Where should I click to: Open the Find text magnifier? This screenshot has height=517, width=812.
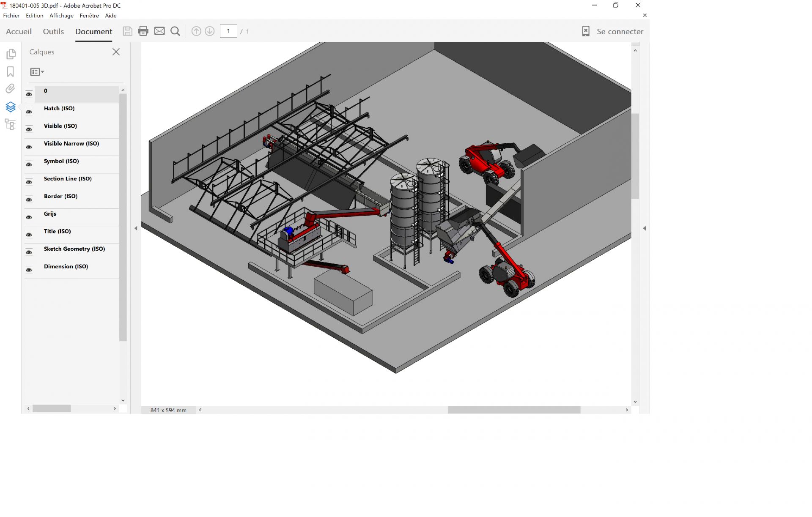175,31
